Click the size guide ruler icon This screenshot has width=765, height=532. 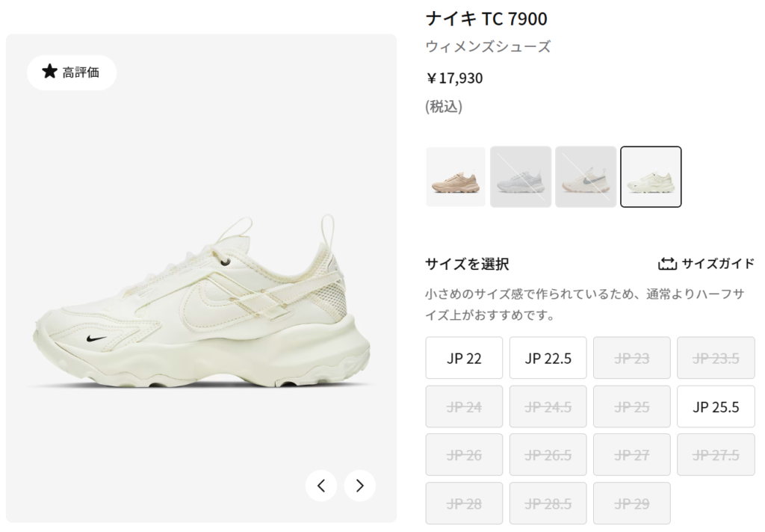pos(667,264)
